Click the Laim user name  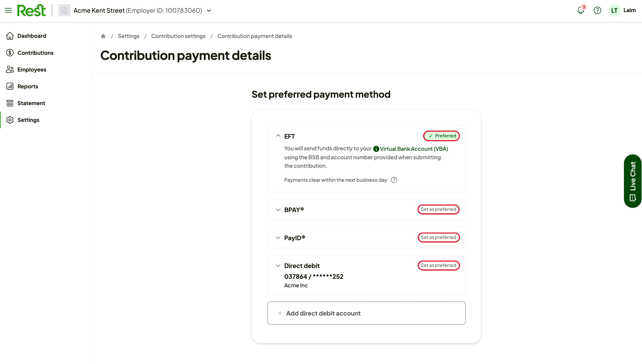click(x=629, y=10)
